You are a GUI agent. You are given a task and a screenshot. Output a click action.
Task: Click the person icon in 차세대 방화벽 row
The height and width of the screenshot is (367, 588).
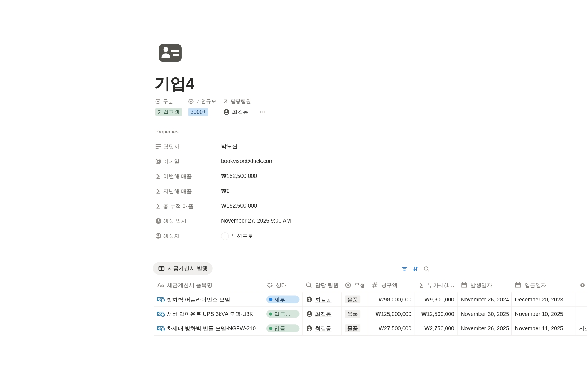pyautogui.click(x=309, y=328)
